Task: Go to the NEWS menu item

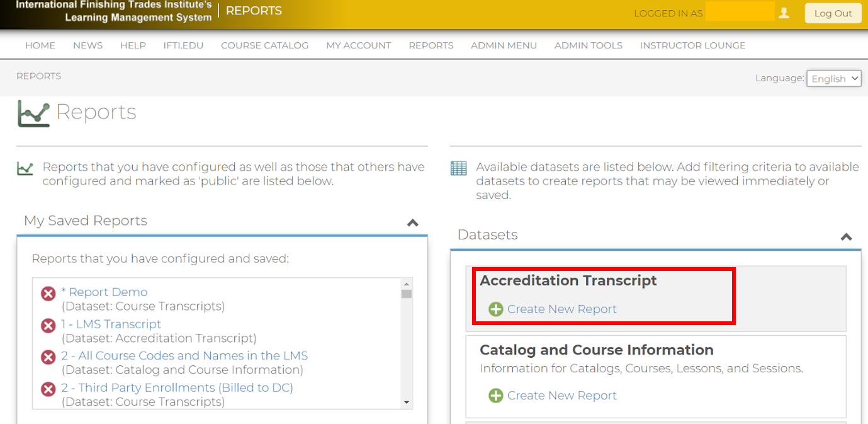Action: [x=87, y=45]
